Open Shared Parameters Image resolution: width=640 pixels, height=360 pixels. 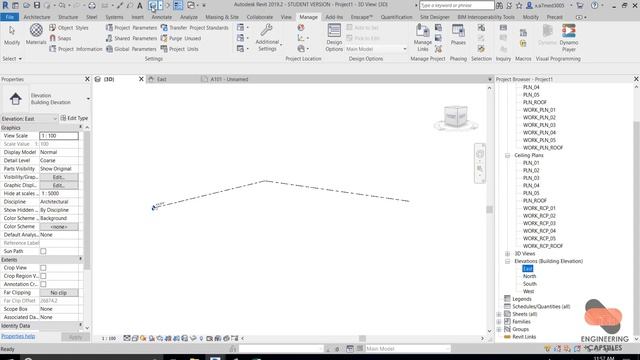[131, 38]
